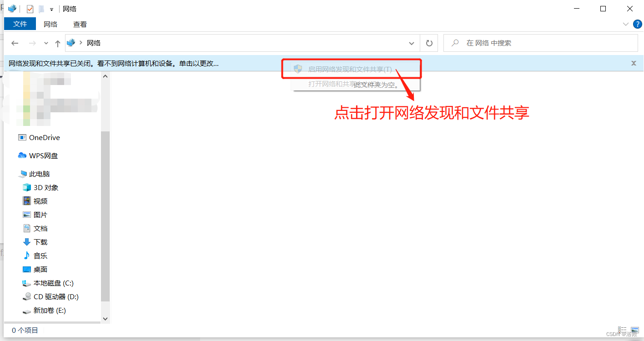Click the properties checkmark quick access icon
Viewport: 644px width, 341px height.
click(30, 9)
